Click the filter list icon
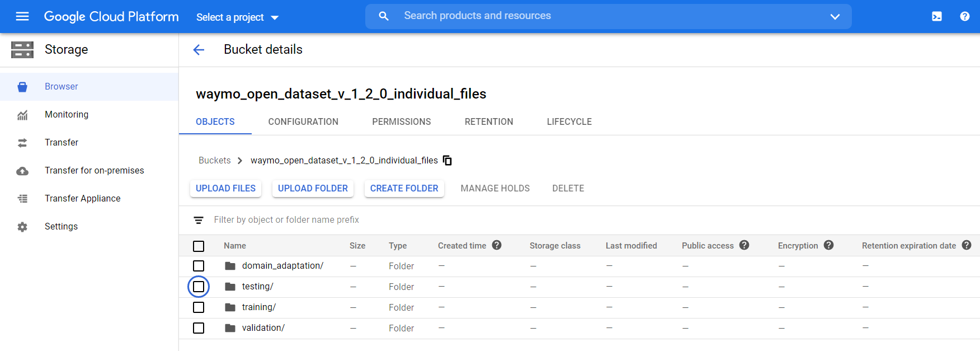 click(x=199, y=220)
